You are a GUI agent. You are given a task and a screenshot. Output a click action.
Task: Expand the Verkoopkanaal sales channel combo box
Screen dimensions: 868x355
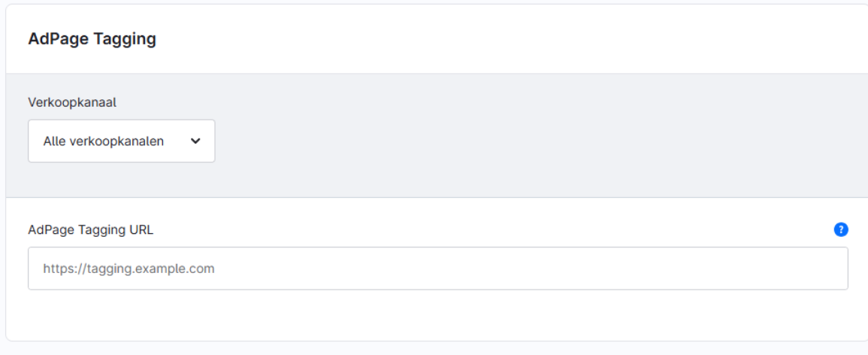click(x=121, y=141)
